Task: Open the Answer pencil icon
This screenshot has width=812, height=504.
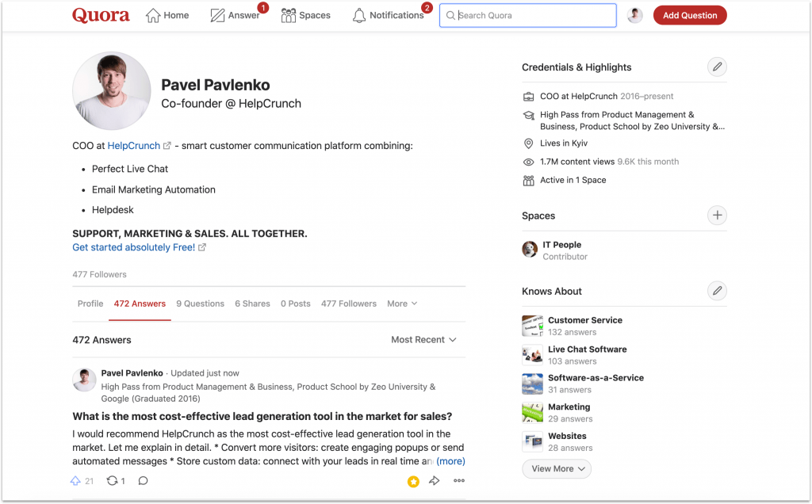Action: [x=217, y=16]
